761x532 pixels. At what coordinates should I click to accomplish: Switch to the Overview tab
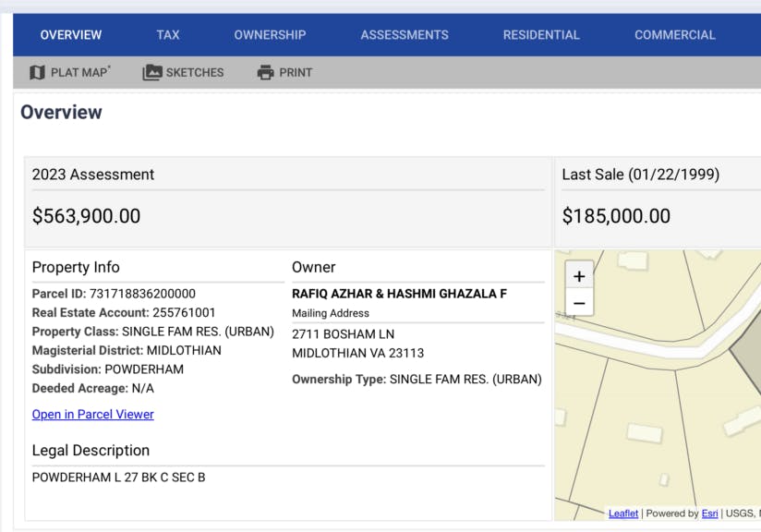click(x=71, y=35)
